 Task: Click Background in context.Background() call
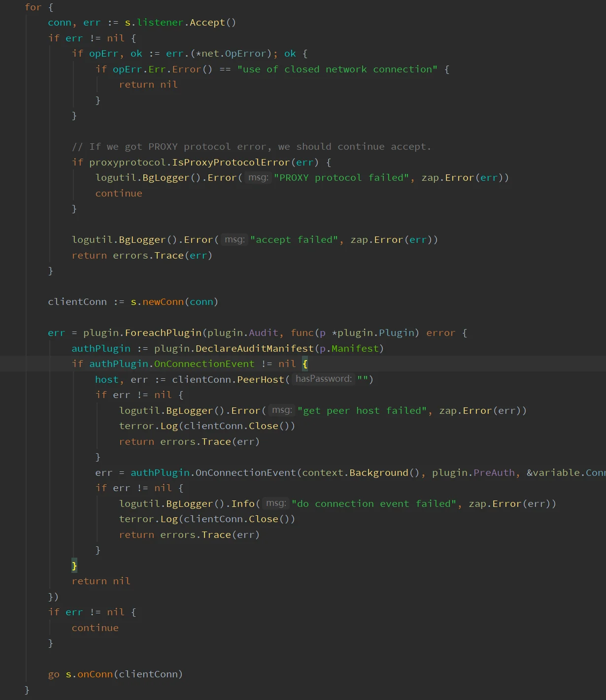point(379,473)
